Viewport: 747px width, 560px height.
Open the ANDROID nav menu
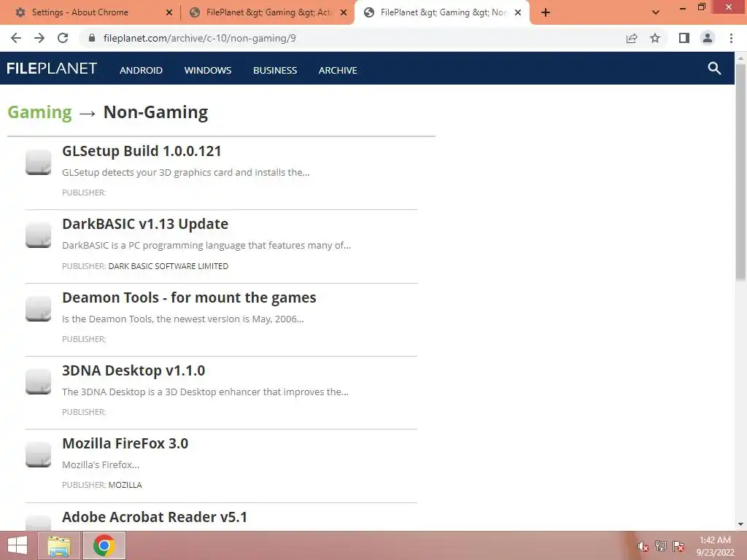(141, 70)
